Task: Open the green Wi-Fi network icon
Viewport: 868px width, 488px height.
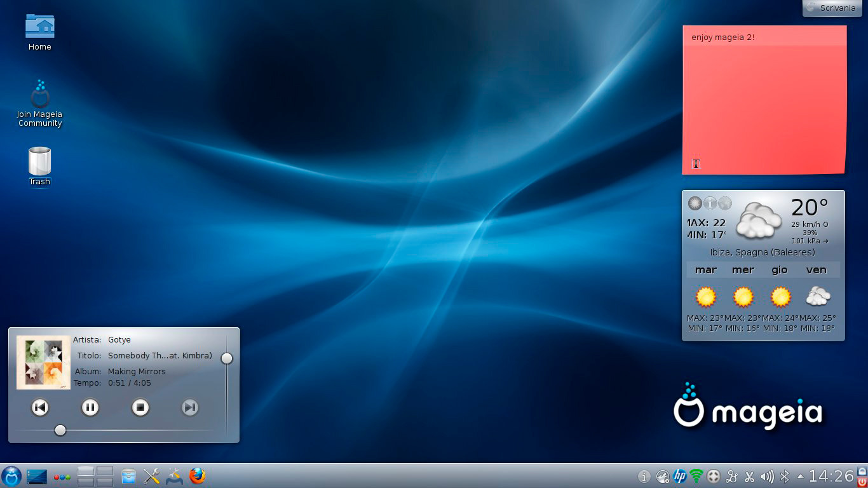Action: click(696, 476)
